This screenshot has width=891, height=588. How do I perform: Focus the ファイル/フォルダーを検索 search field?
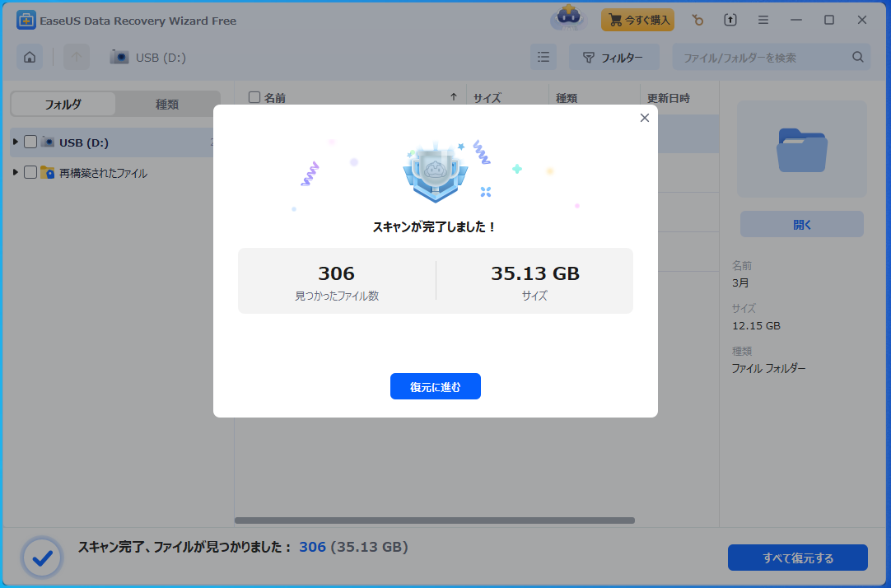[771, 58]
